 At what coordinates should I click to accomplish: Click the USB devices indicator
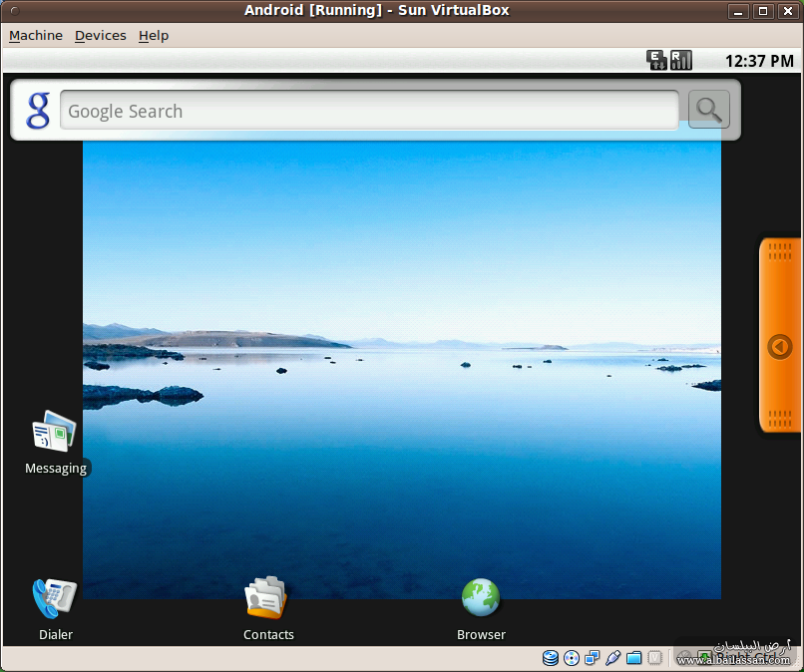click(x=612, y=658)
